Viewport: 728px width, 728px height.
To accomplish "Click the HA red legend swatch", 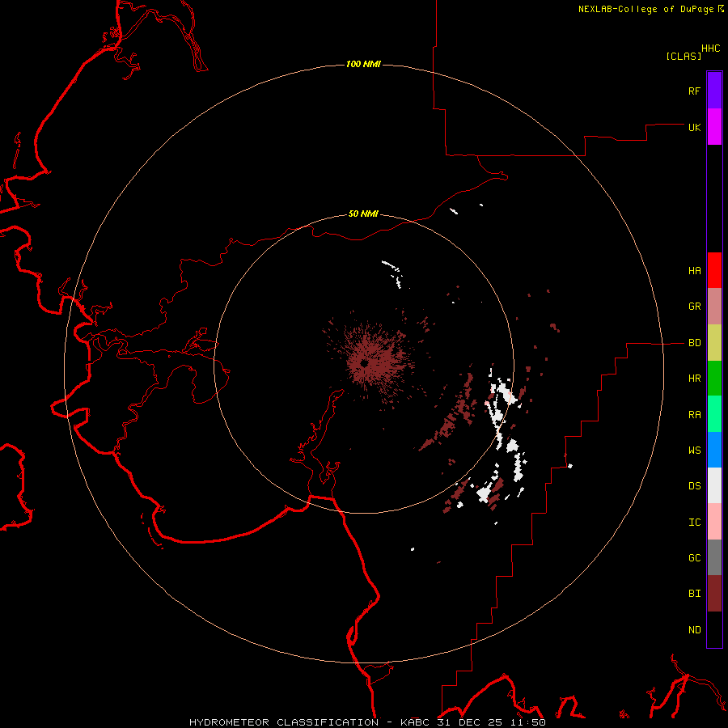I will (714, 270).
